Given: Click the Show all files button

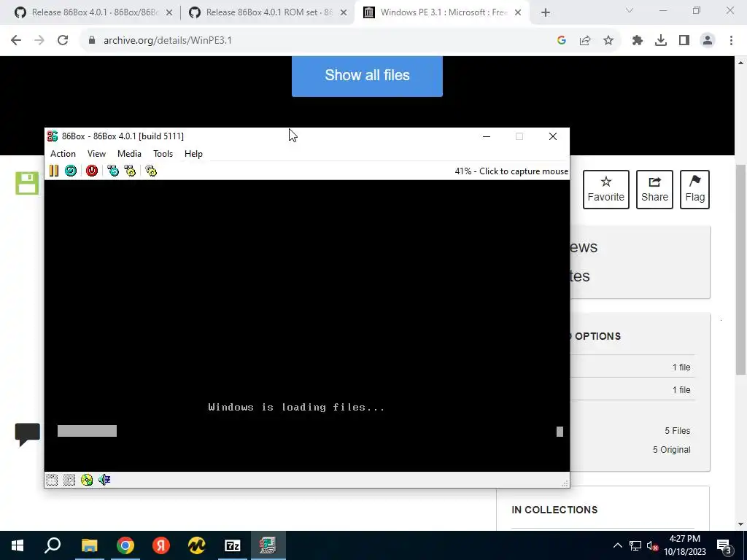Looking at the screenshot, I should coord(367,76).
